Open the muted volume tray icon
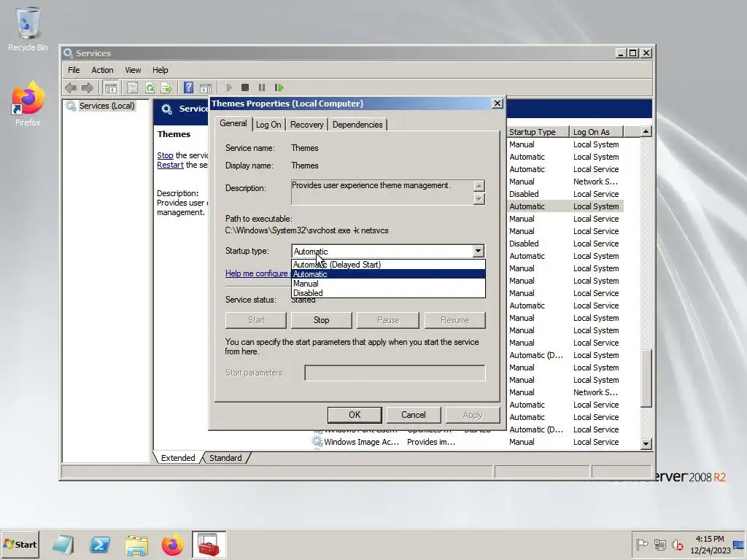Image resolution: width=747 pixels, height=560 pixels. point(677,544)
